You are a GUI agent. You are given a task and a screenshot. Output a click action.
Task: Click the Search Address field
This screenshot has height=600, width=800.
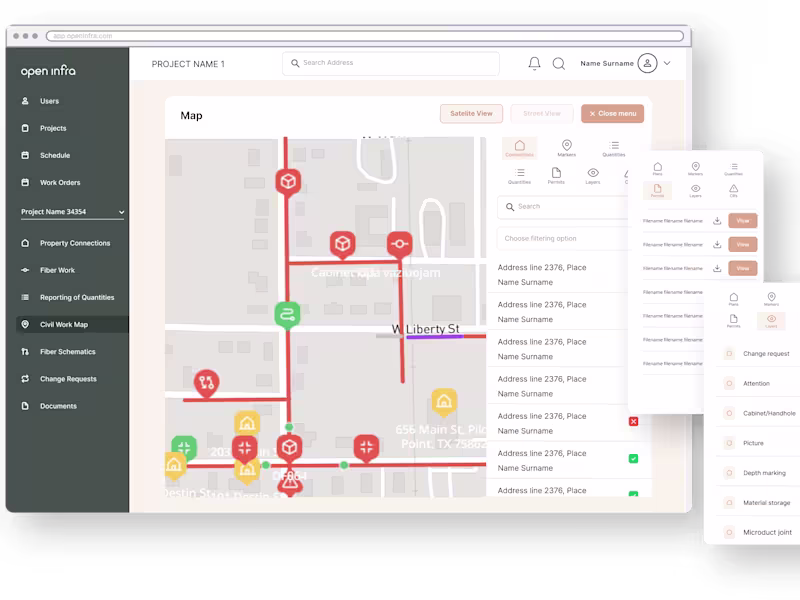pos(390,63)
